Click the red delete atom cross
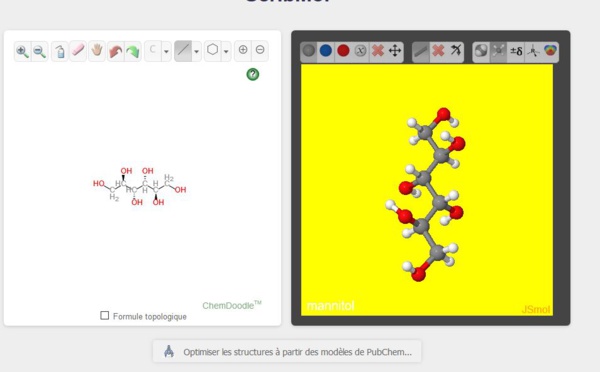Image resolution: width=600 pixels, height=372 pixels. [x=378, y=51]
